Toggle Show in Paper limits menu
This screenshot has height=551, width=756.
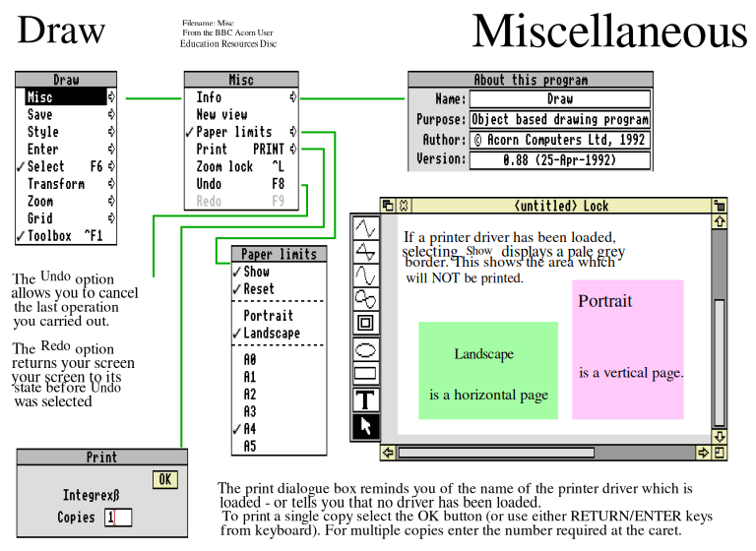280,272
